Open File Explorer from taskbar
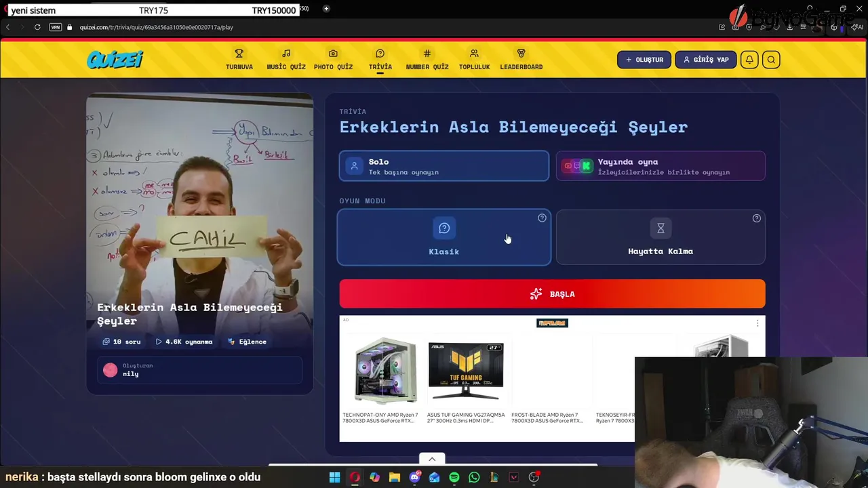The image size is (868, 488). (395, 477)
